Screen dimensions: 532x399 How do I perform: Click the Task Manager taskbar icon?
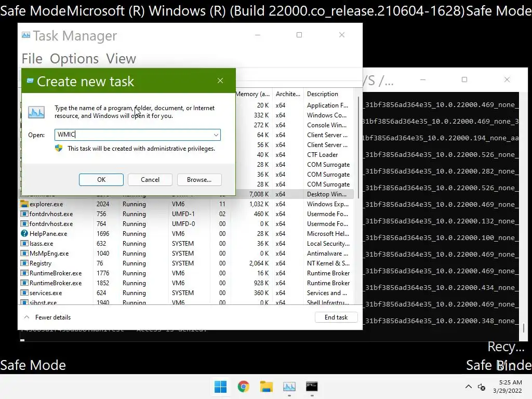(289, 387)
